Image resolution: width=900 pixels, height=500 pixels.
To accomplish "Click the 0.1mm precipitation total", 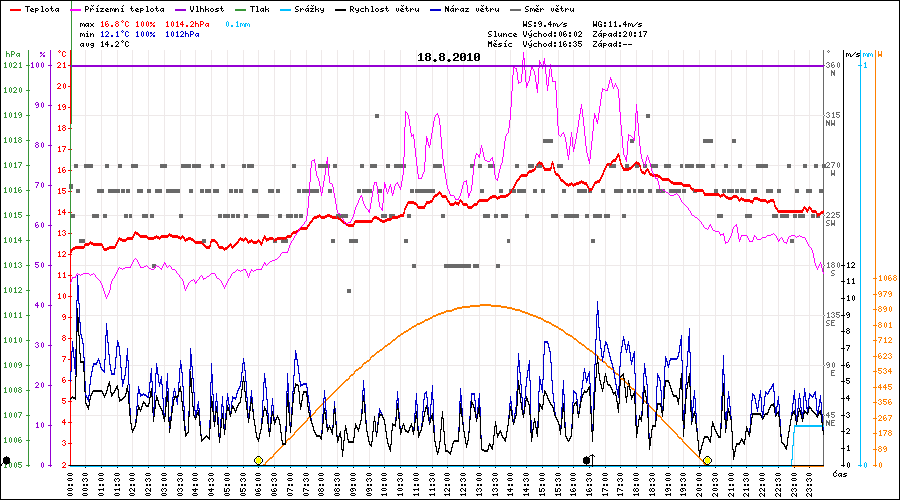I will click(238, 25).
